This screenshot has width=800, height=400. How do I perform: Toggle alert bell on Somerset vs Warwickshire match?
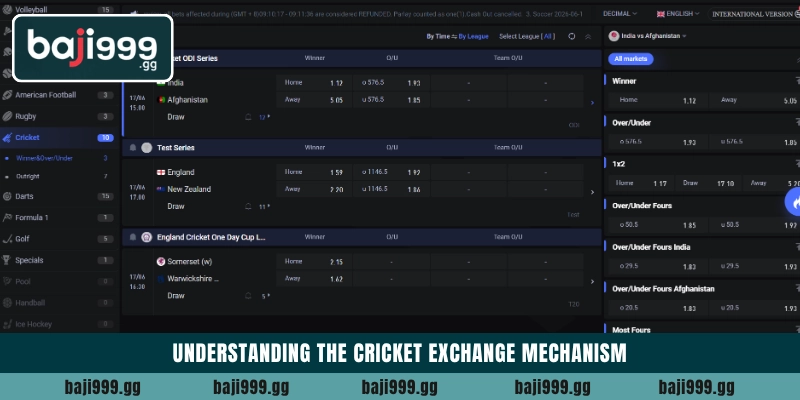[248, 296]
